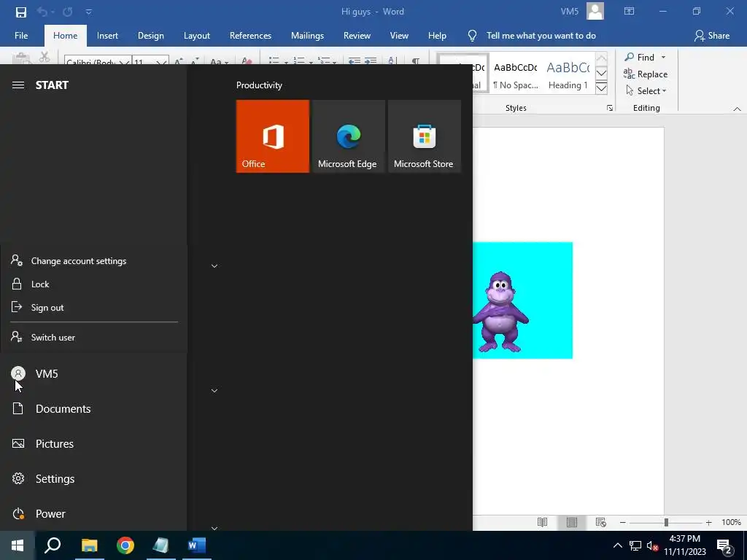Screen dimensions: 747x560
Task: Toggle the Start menu hamburger button
Action: click(18, 85)
